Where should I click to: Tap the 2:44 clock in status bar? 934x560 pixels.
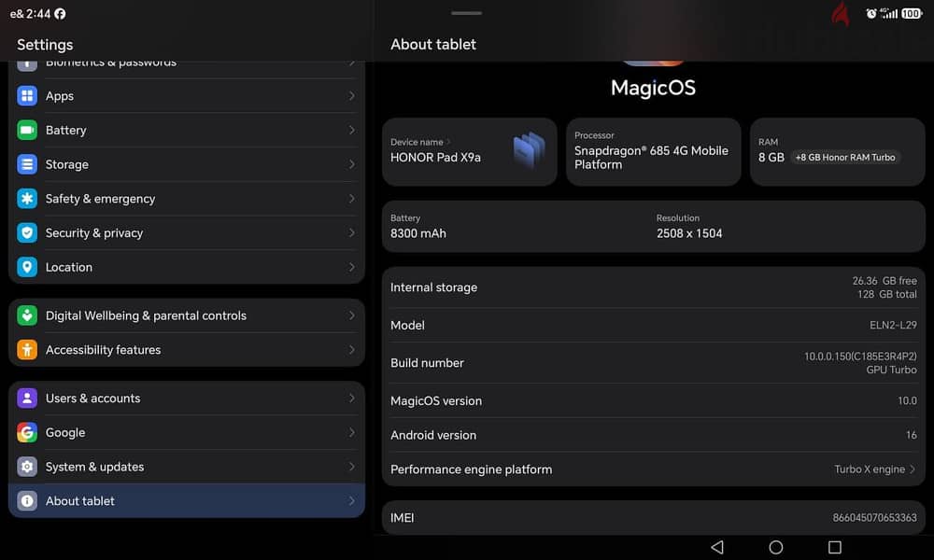[x=38, y=14]
